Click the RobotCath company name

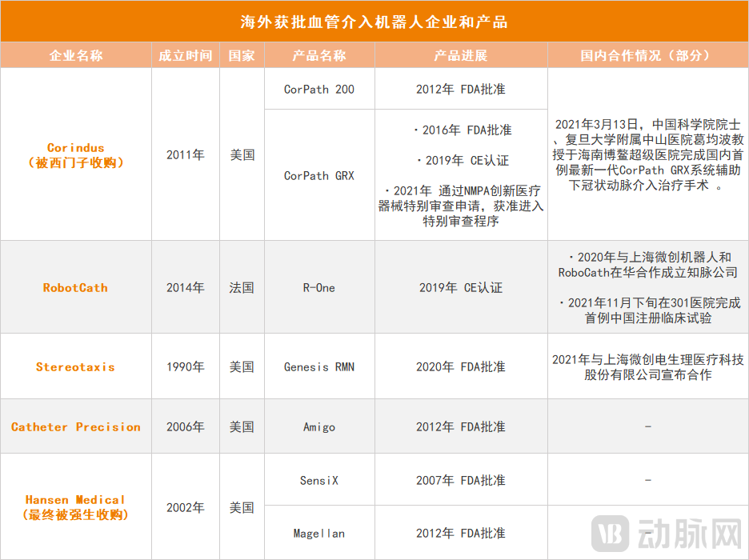[75, 287]
